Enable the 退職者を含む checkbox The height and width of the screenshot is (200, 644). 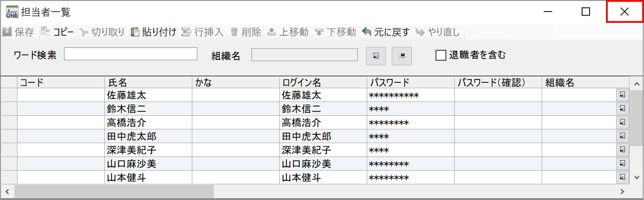441,55
